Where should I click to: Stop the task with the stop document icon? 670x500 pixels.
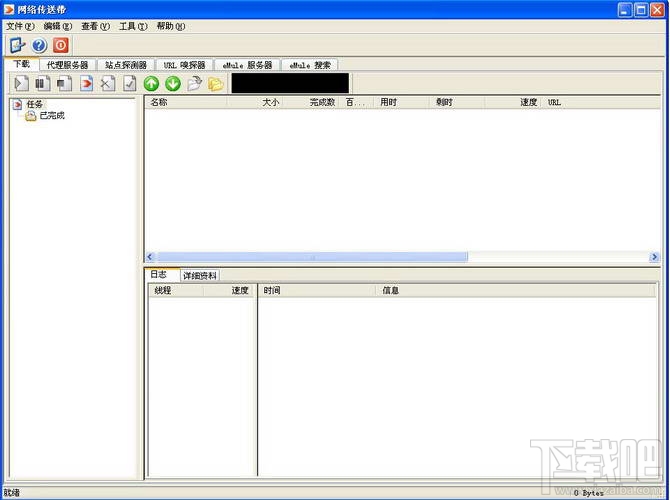pyautogui.click(x=65, y=83)
